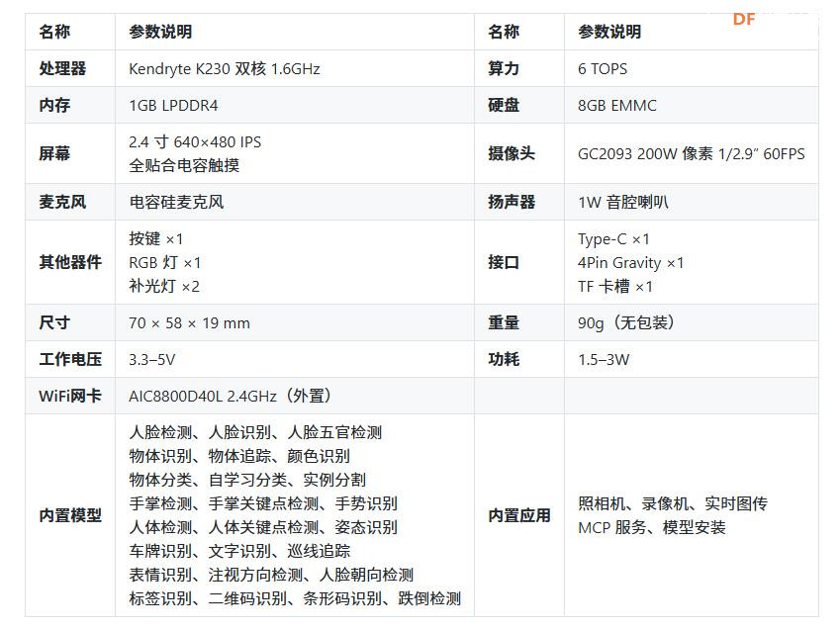Select the 8GB EMMC value
This screenshot has width=840, height=631.
pos(616,105)
